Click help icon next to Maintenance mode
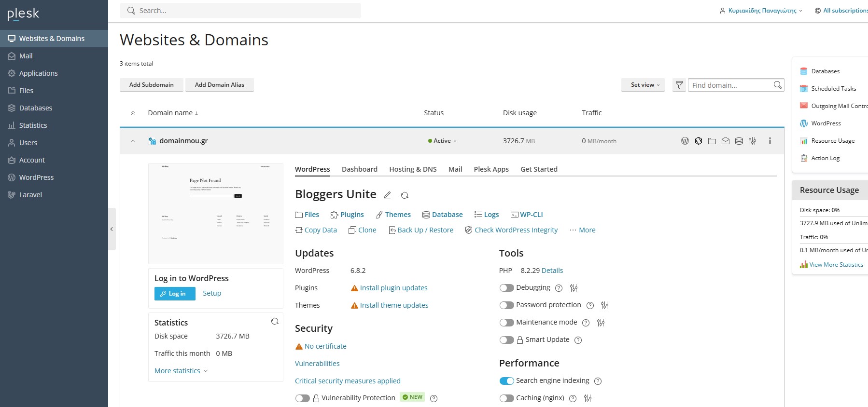The image size is (868, 407). click(586, 323)
